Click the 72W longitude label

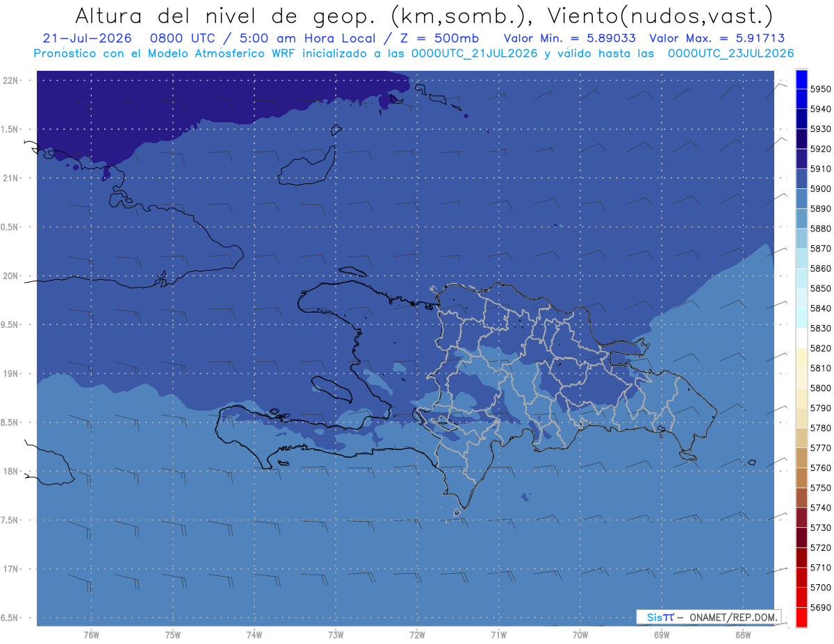pos(417,635)
